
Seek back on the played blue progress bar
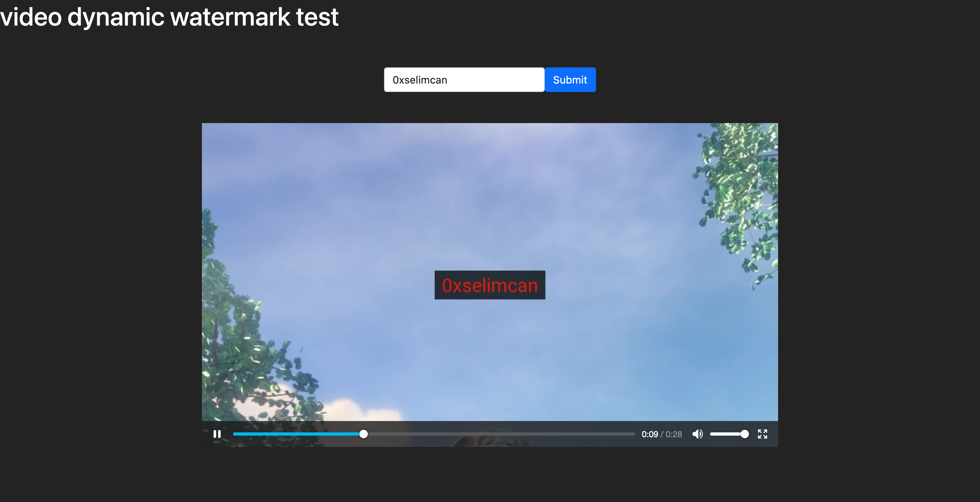click(x=297, y=434)
